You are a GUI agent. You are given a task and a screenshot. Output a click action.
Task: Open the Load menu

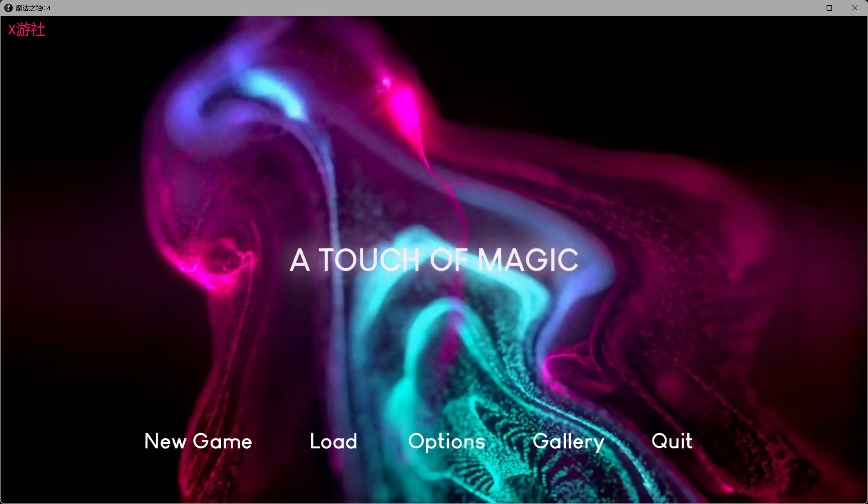pos(333,441)
